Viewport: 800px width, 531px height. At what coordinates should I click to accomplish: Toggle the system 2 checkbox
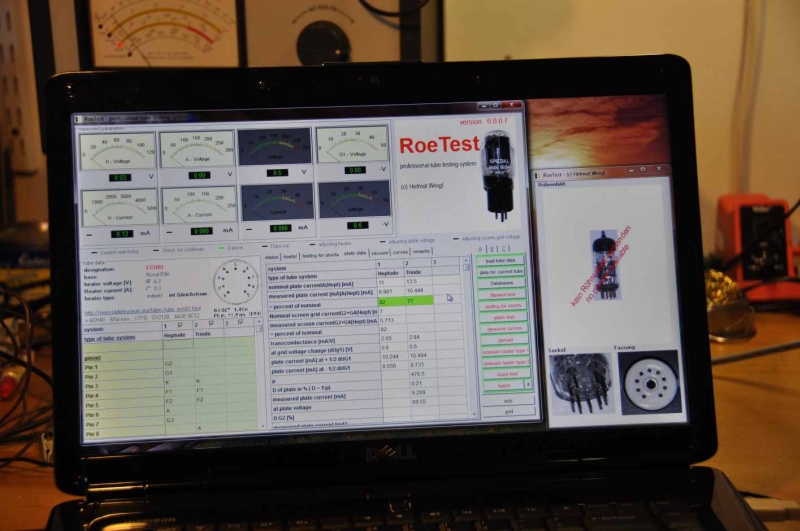click(x=211, y=323)
